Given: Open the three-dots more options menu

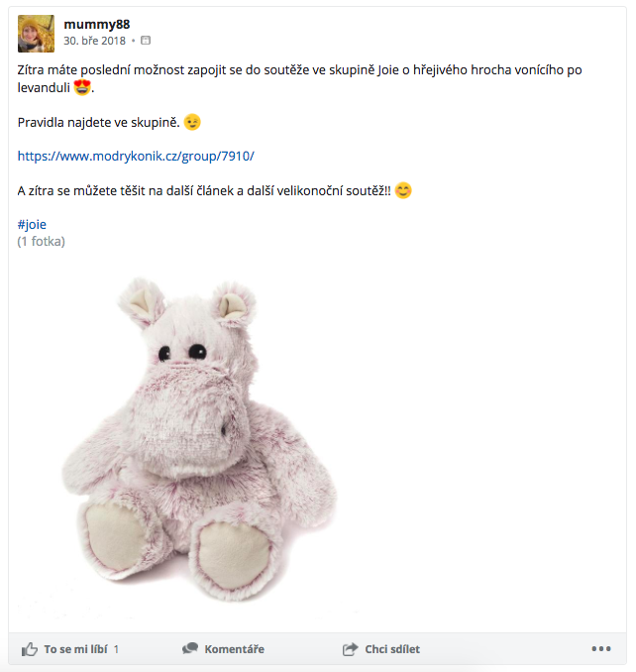Looking at the screenshot, I should click(601, 649).
